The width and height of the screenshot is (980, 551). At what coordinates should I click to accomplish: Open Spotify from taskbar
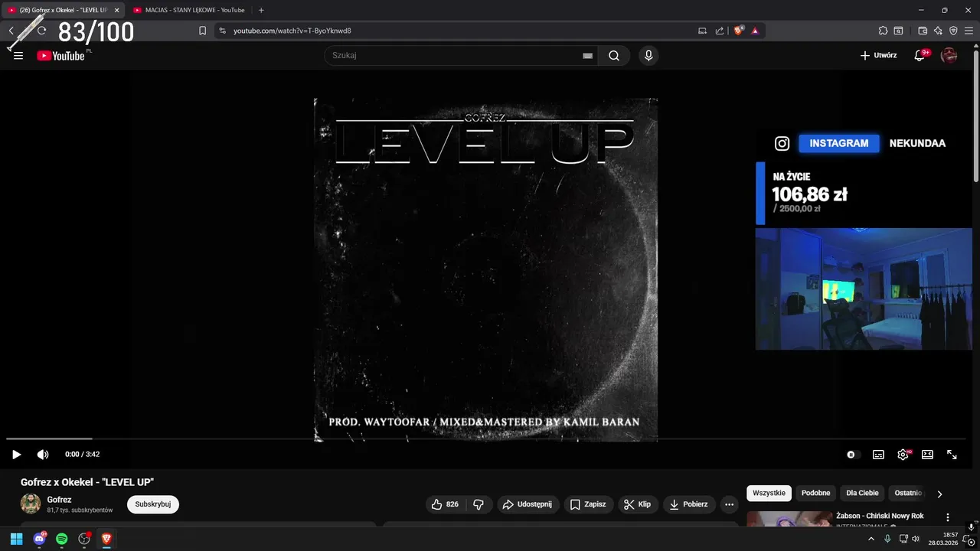[62, 539]
